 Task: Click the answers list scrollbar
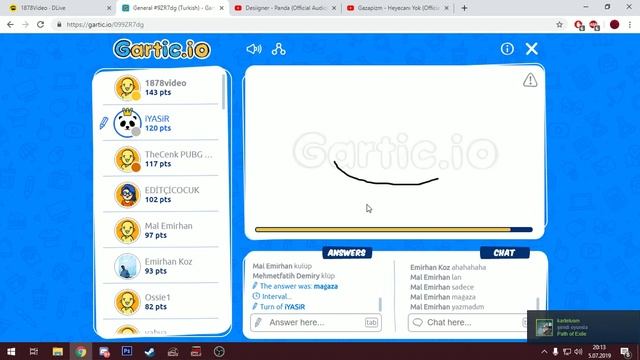tap(380, 304)
